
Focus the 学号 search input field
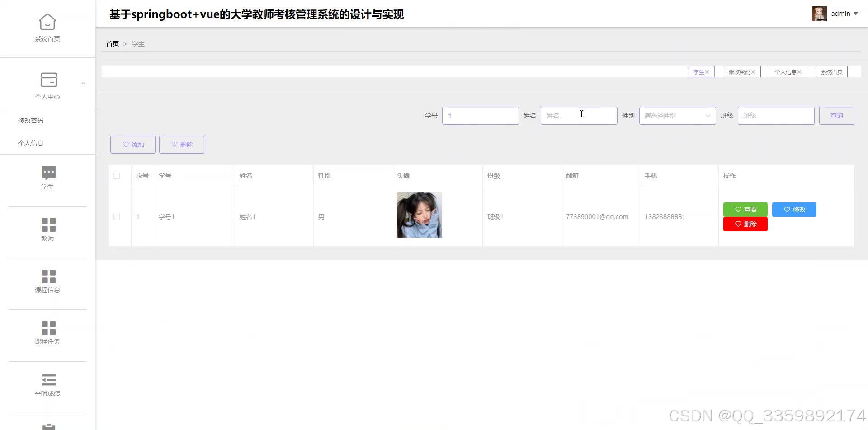click(x=480, y=116)
